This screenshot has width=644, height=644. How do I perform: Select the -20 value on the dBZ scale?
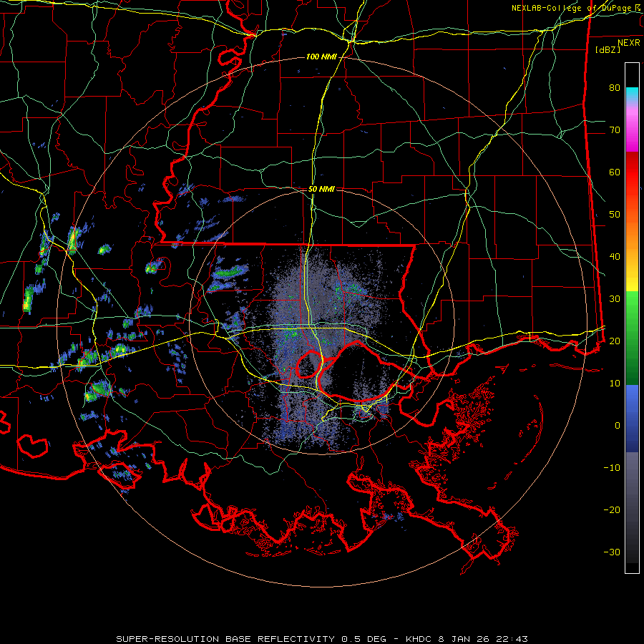point(612,510)
